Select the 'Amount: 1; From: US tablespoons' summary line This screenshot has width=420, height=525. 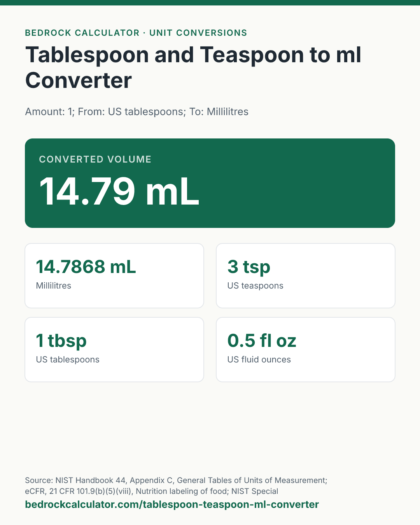137,112
